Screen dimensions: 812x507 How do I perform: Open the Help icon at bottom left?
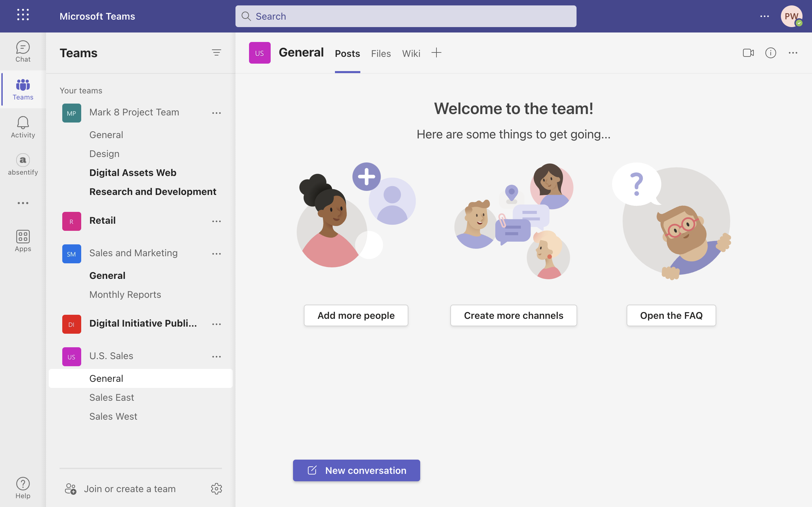[23, 488]
